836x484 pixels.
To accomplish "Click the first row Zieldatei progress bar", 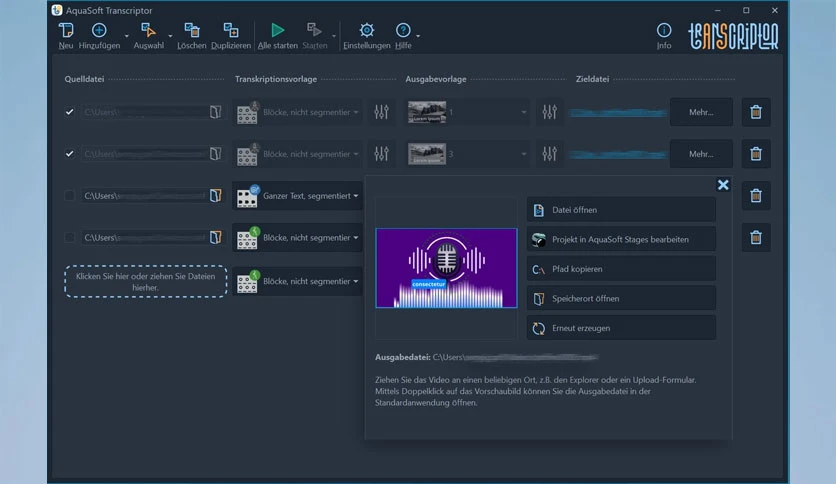I will pos(617,112).
